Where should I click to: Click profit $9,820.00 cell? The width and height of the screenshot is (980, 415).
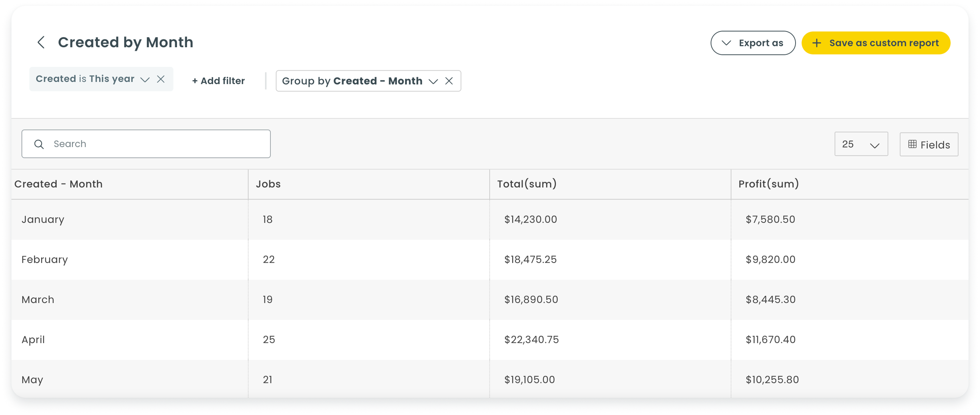click(770, 259)
